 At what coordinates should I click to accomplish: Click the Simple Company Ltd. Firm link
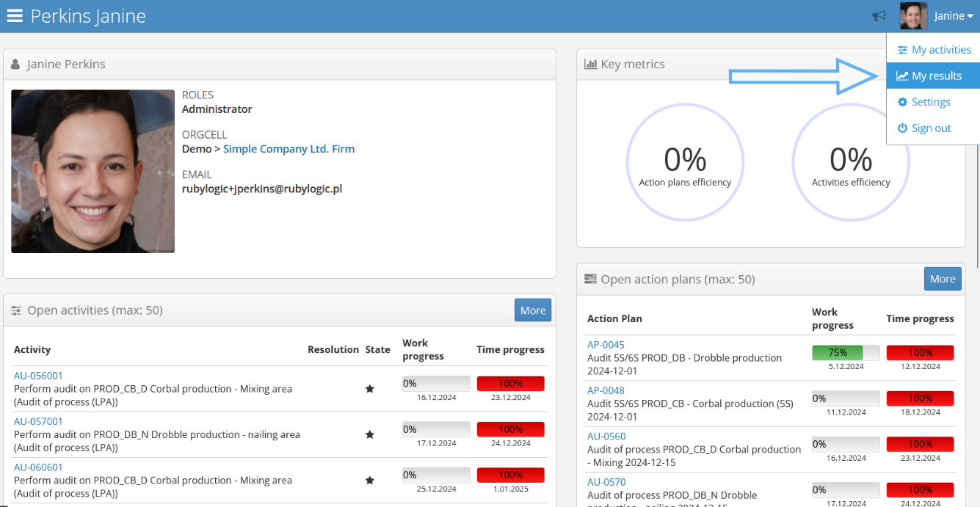coord(288,149)
